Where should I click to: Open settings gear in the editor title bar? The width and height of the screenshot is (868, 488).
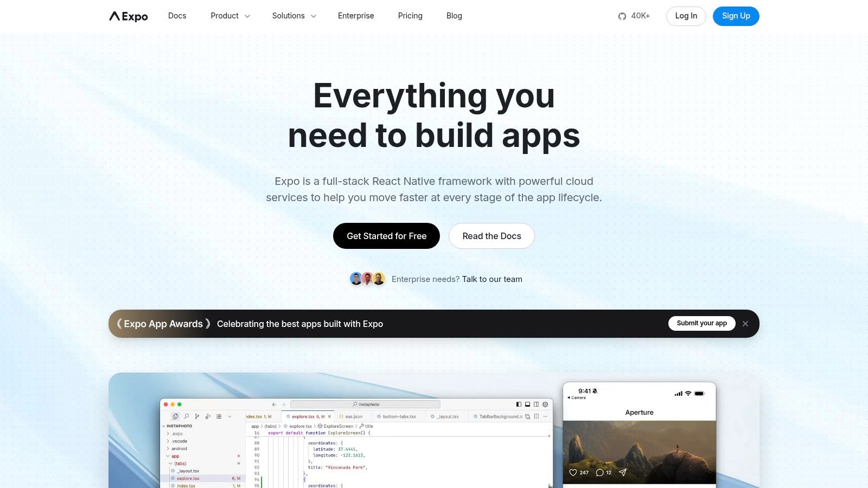(545, 404)
